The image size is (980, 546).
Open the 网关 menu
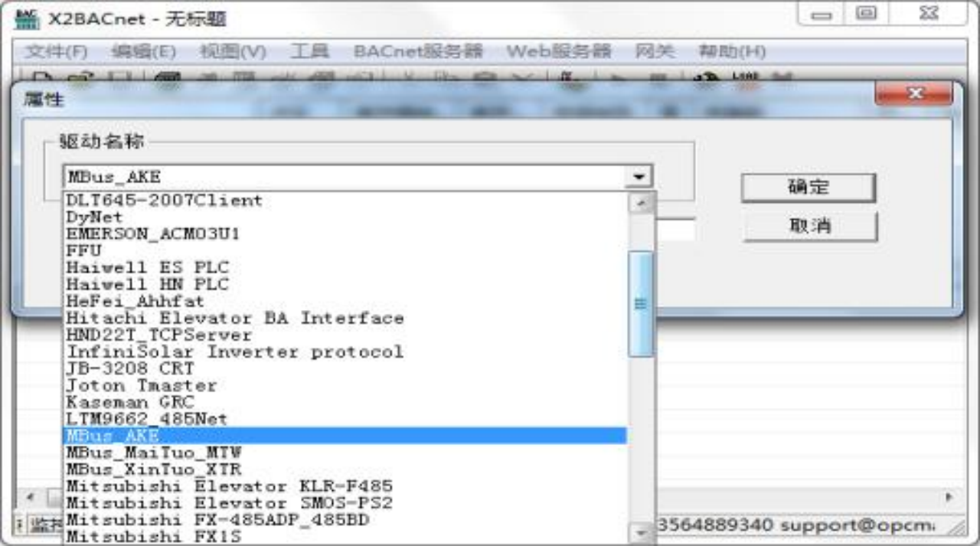[x=655, y=51]
